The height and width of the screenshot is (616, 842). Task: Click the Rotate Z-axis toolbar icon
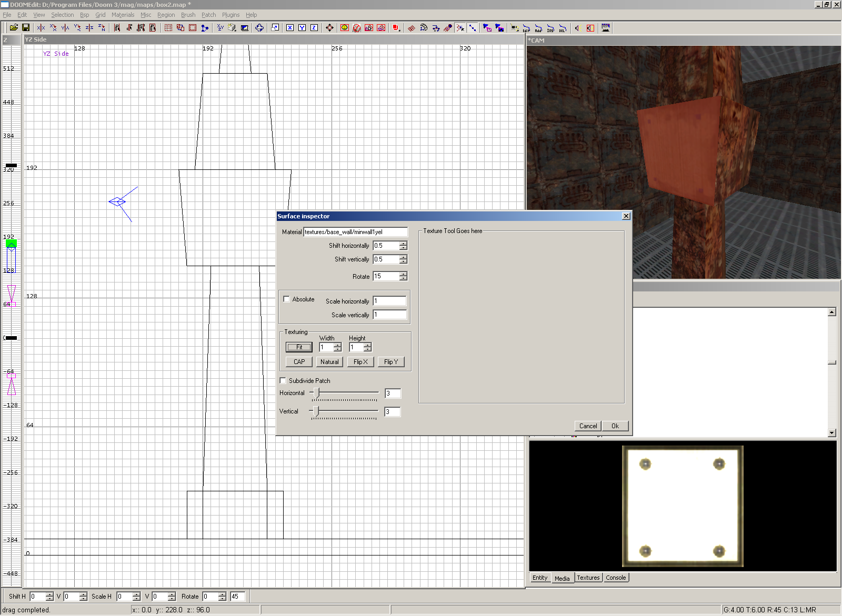(102, 28)
